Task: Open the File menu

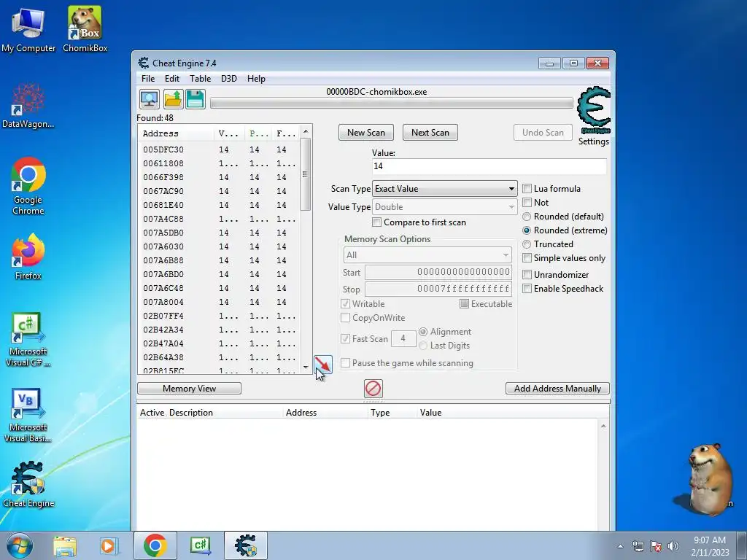Action: point(148,79)
